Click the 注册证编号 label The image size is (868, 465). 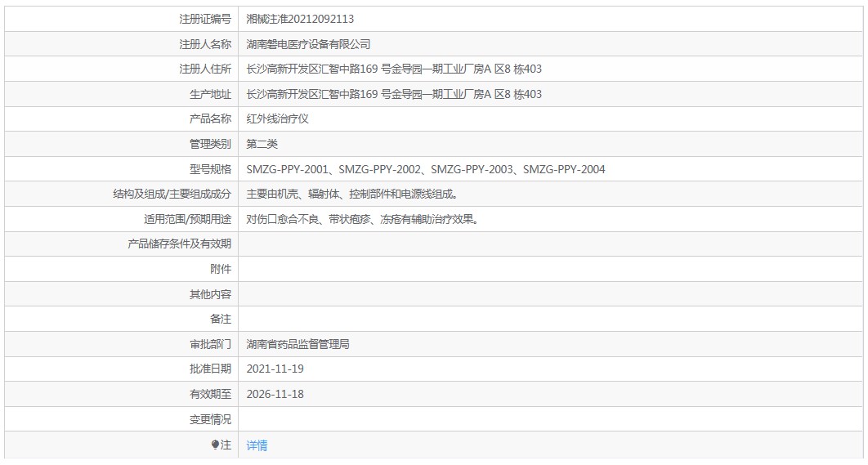[x=205, y=19]
